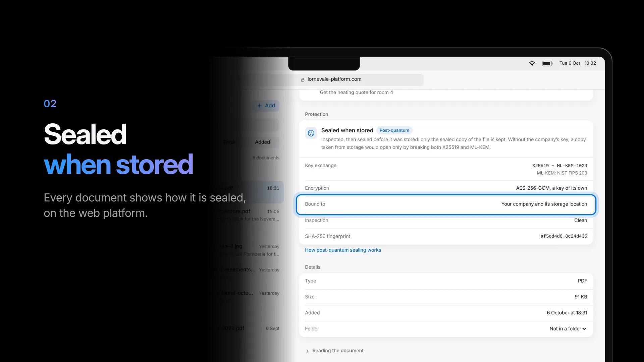Click the clock time 18:32
Screen dimensions: 644x362
coord(590,63)
